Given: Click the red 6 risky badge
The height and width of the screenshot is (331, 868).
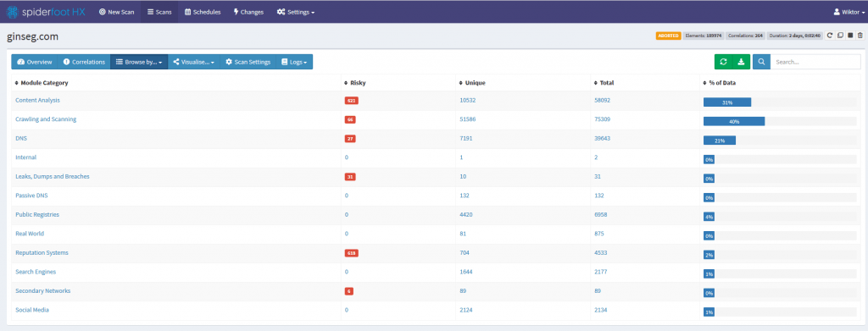Looking at the screenshot, I should [348, 291].
